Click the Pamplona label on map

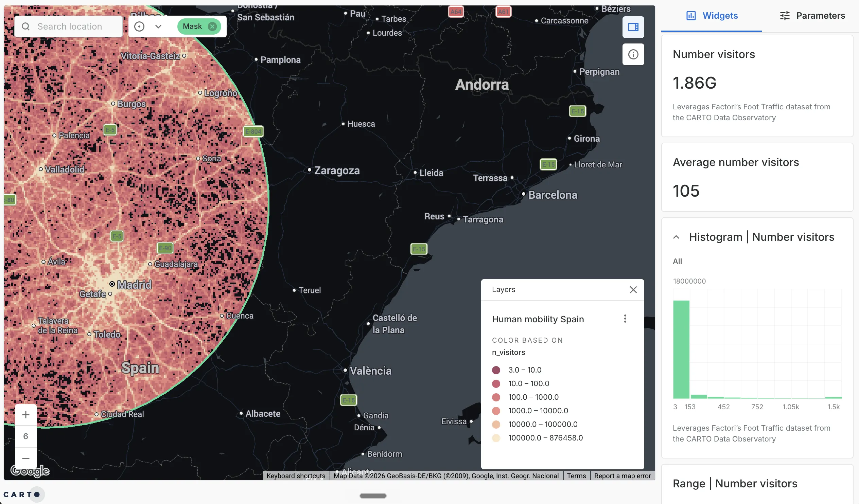280,60
